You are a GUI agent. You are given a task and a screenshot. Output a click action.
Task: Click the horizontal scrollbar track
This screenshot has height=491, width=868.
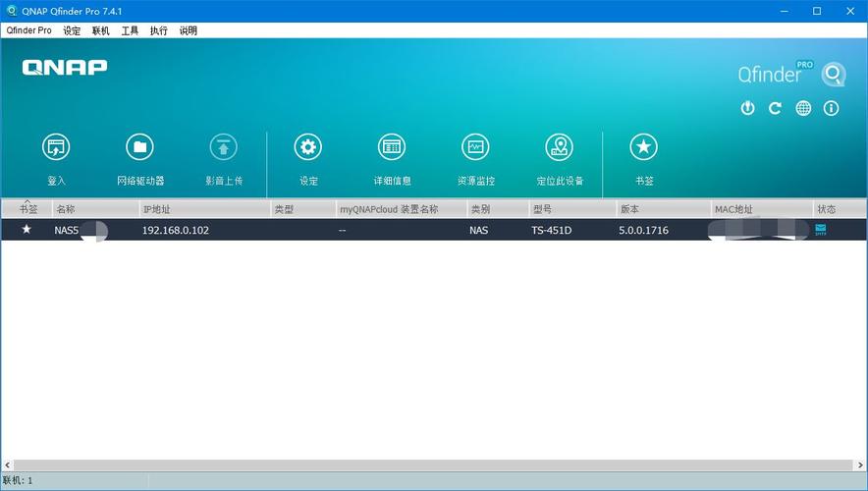tap(433, 465)
